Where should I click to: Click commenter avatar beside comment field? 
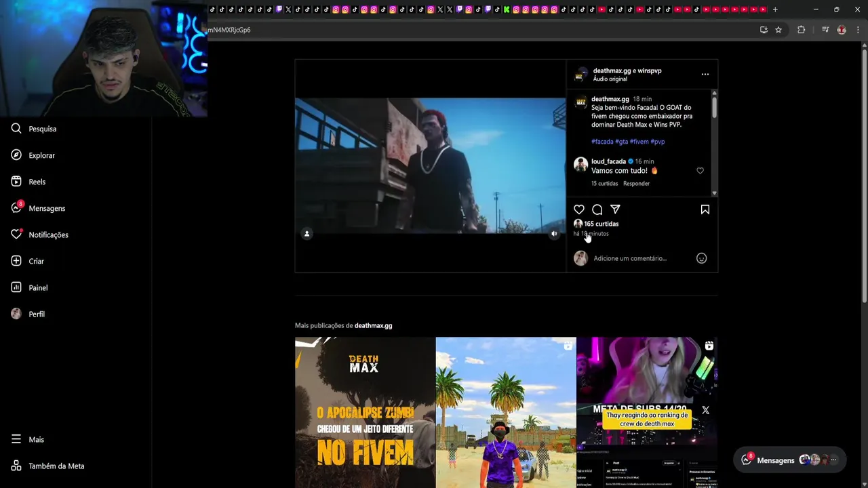point(580,258)
